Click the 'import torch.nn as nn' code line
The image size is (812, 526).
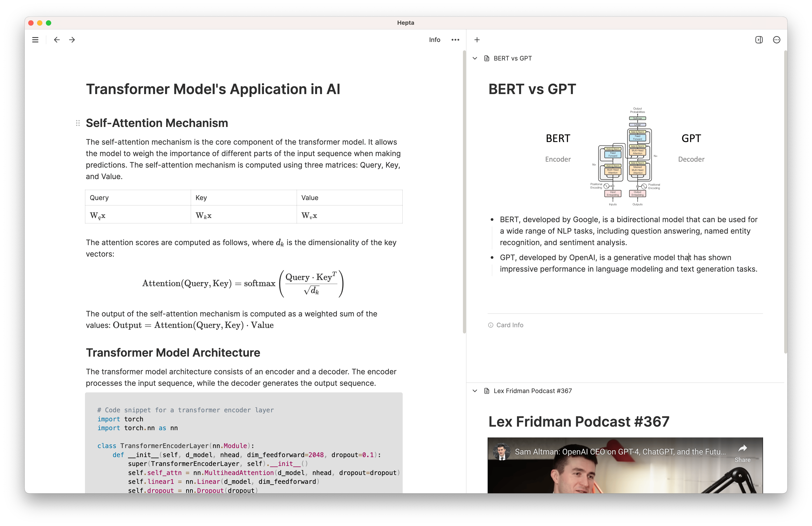point(137,428)
